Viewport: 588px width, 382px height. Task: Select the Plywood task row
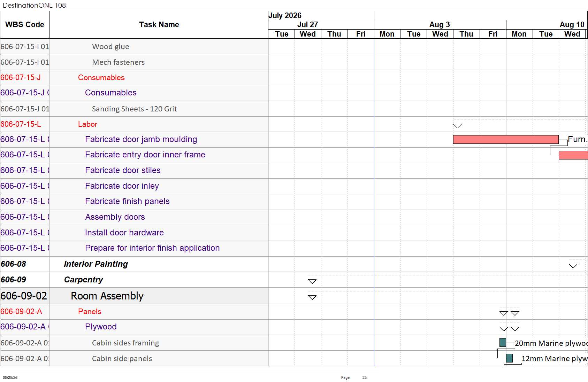point(134,327)
